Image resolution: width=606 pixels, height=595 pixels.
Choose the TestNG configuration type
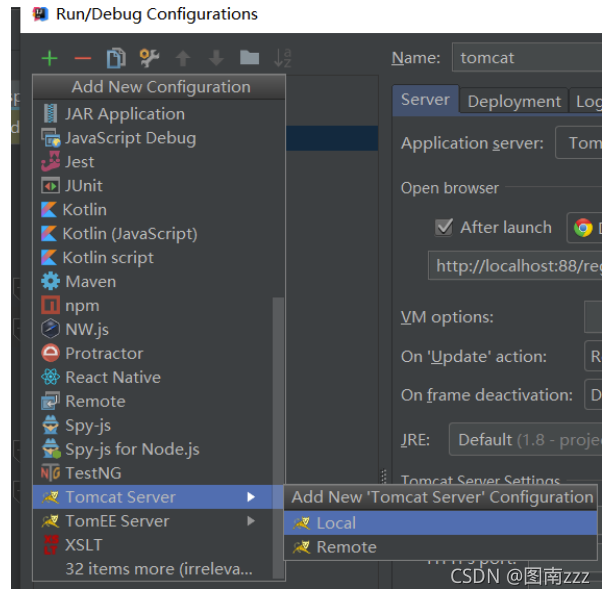pyautogui.click(x=153, y=473)
